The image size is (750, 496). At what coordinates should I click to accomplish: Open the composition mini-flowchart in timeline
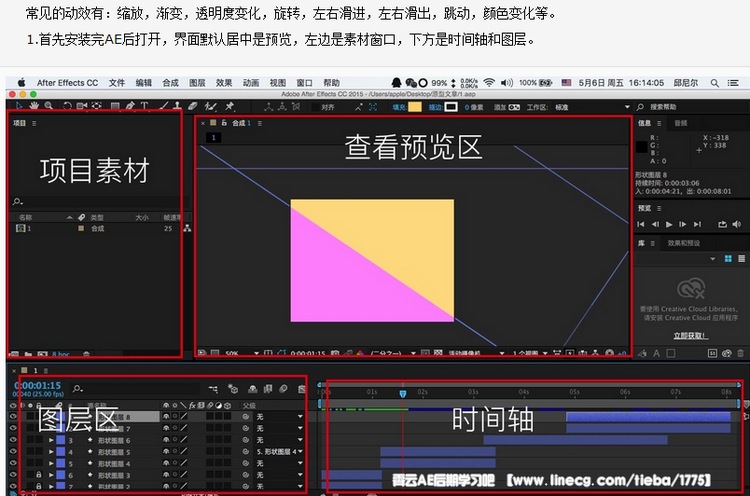coord(213,389)
